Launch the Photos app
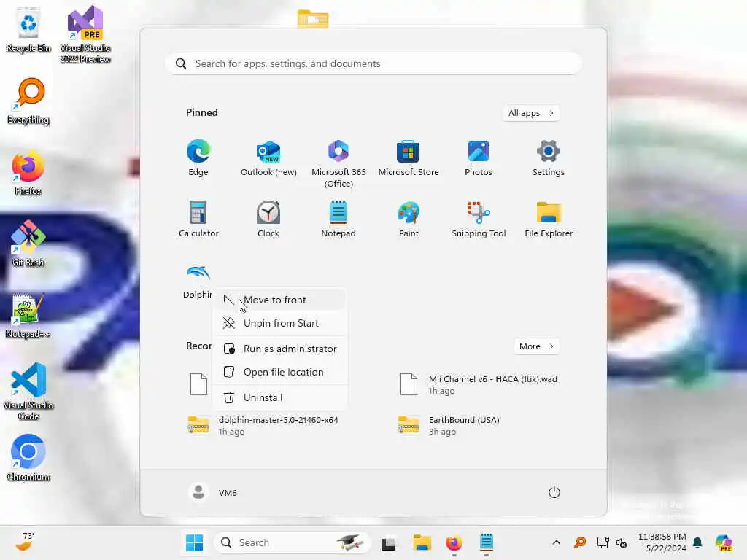This screenshot has width=747, height=560. [479, 158]
